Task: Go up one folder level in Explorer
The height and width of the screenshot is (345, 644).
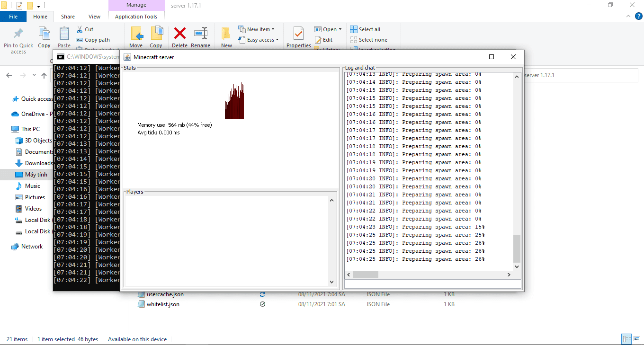Action: [x=44, y=75]
